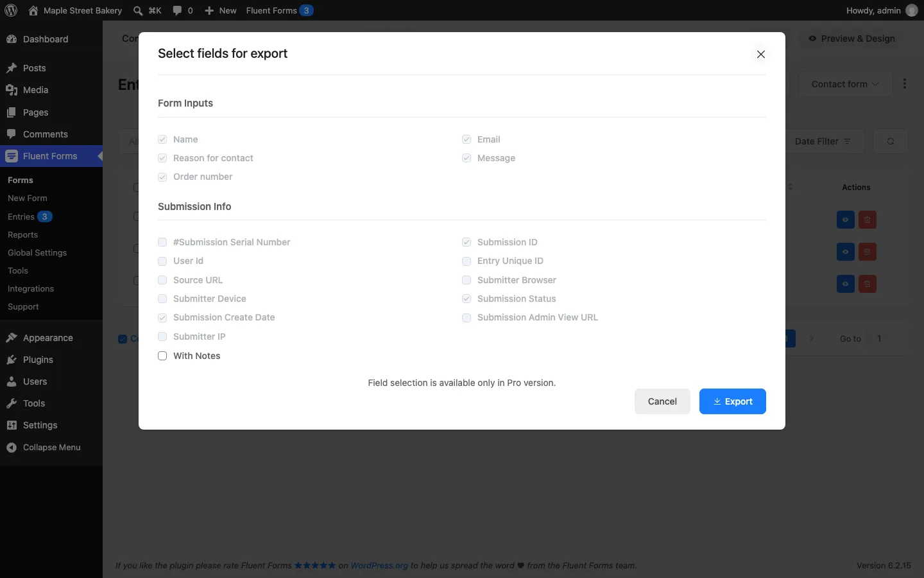924x578 pixels.
Task: Click the Cancel button
Action: (662, 401)
